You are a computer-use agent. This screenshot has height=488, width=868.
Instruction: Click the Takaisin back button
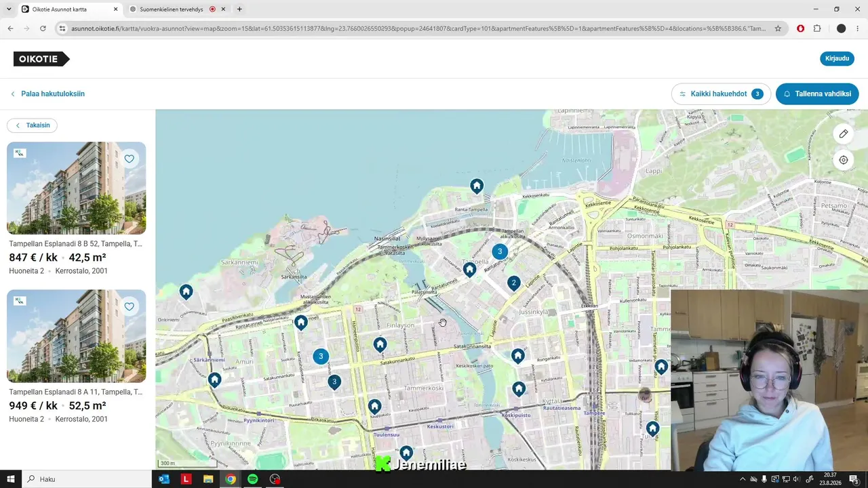click(32, 125)
